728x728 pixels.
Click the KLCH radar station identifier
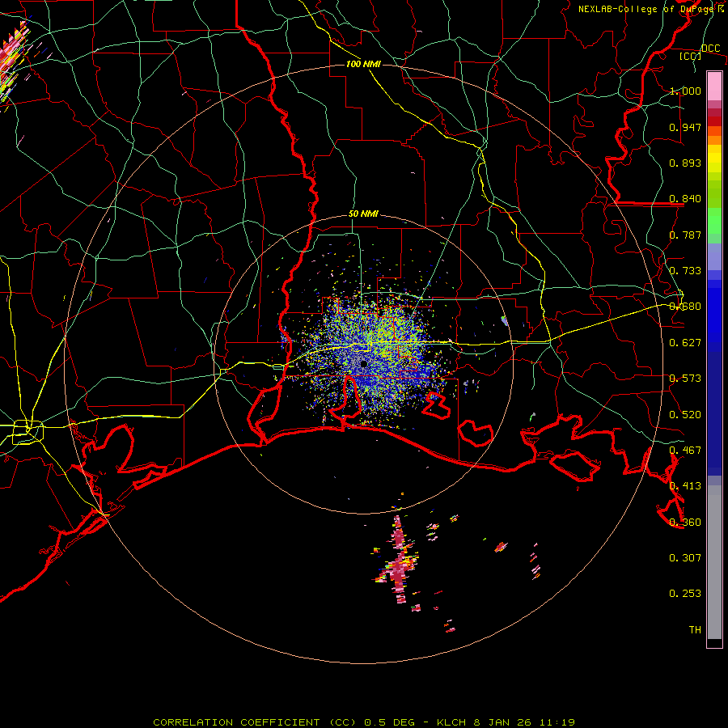(451, 722)
